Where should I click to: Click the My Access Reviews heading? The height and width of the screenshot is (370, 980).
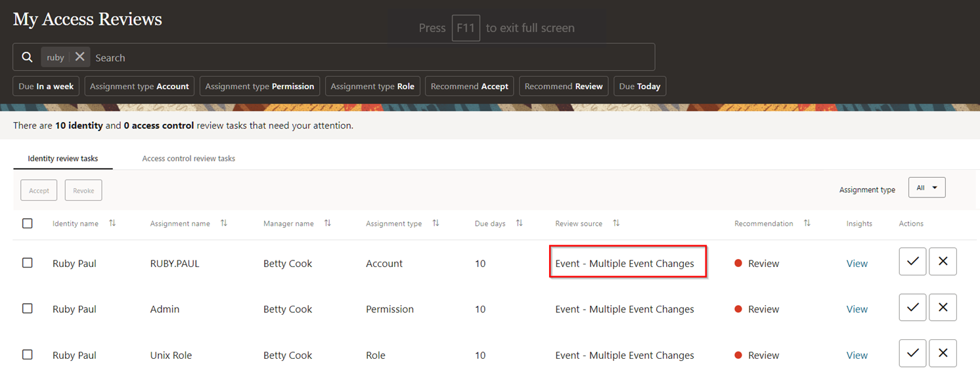[x=87, y=19]
